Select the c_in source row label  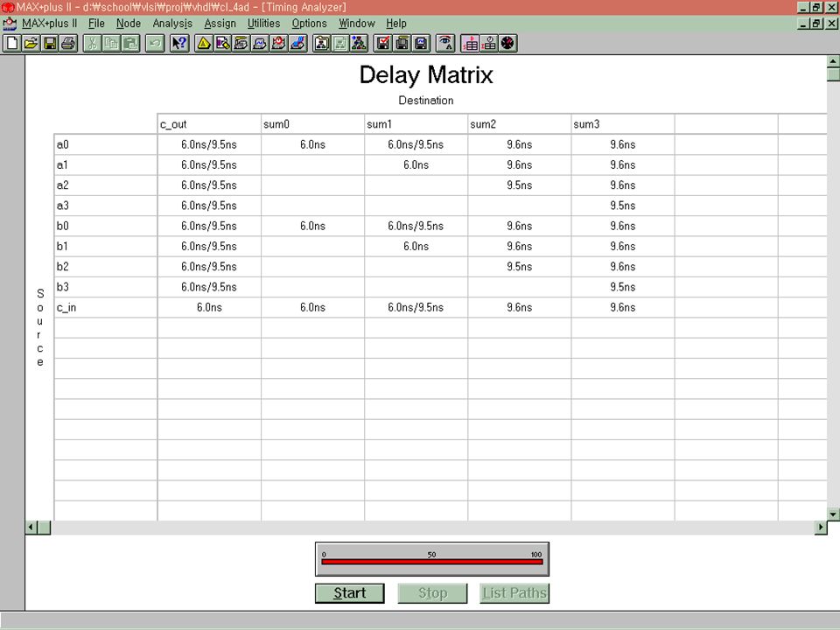click(106, 307)
